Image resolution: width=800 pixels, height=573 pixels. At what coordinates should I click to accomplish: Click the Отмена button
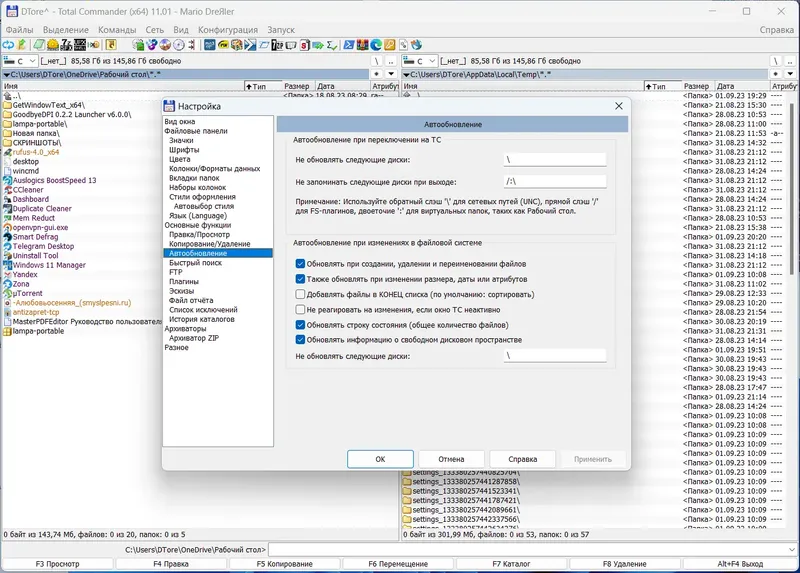point(451,459)
